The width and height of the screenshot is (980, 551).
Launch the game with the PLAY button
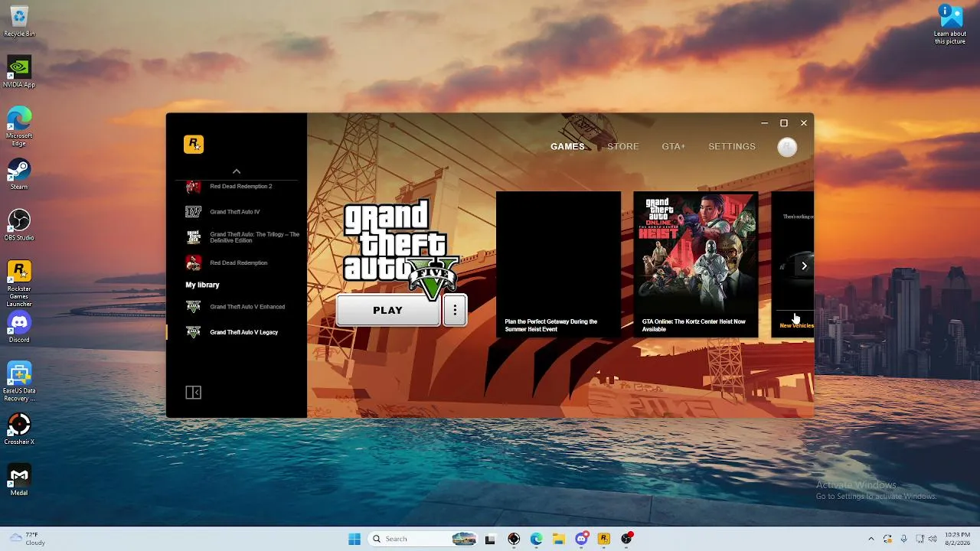[x=387, y=310]
